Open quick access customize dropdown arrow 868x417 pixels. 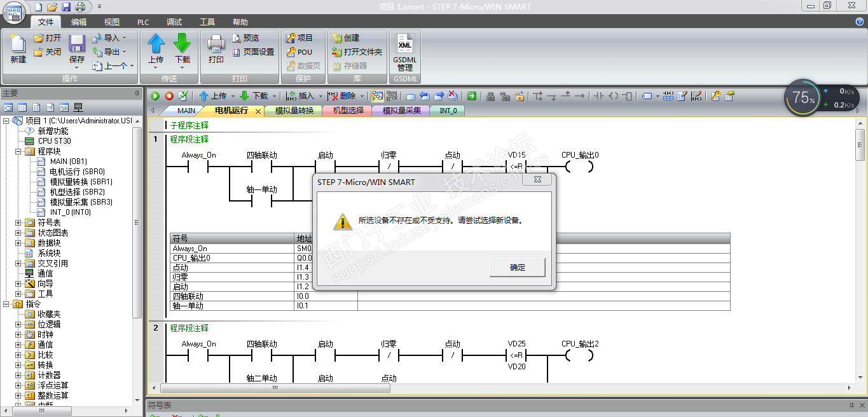point(99,6)
